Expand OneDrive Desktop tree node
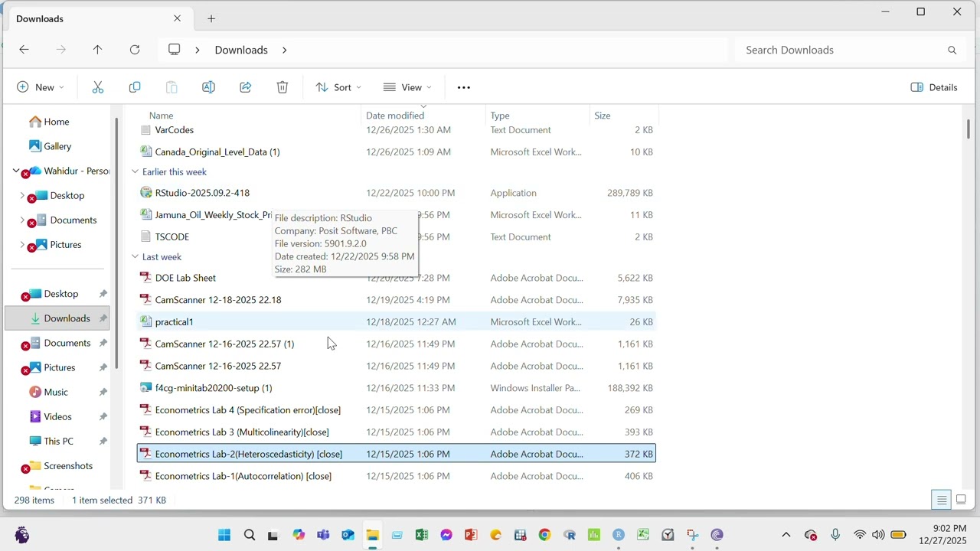 [x=22, y=195]
